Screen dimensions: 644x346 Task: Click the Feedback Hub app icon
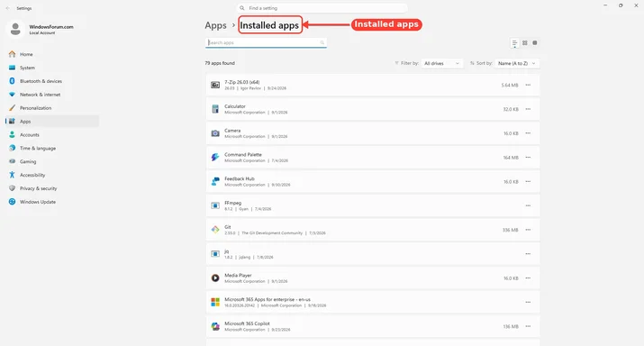215,182
